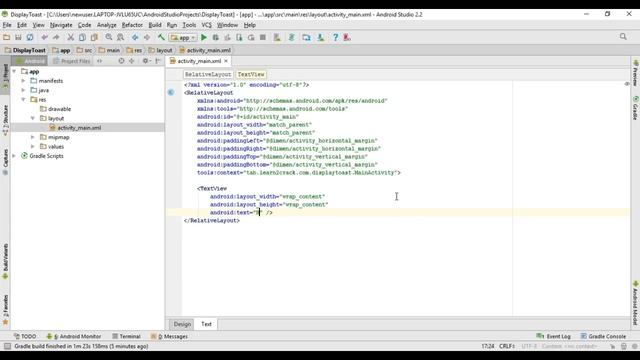Click the RelativeLayout breadcrumb tag
Viewport: 640px width, 360px height.
(208, 74)
